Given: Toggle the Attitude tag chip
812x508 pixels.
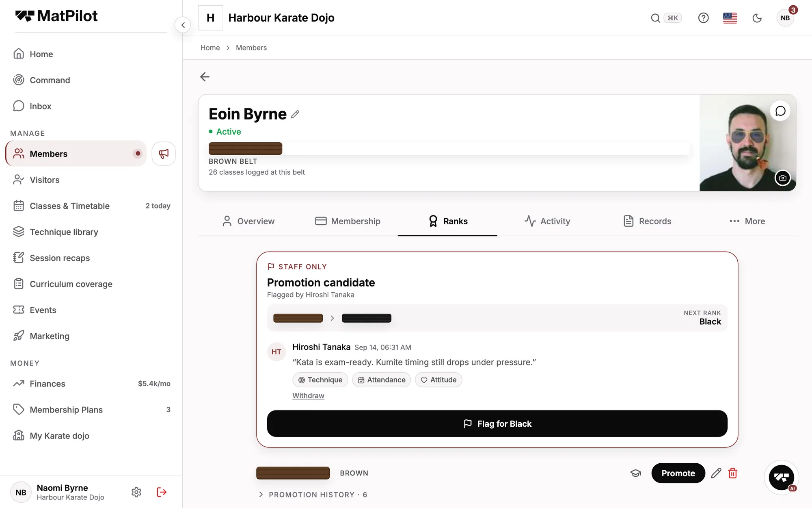Looking at the screenshot, I should 438,380.
